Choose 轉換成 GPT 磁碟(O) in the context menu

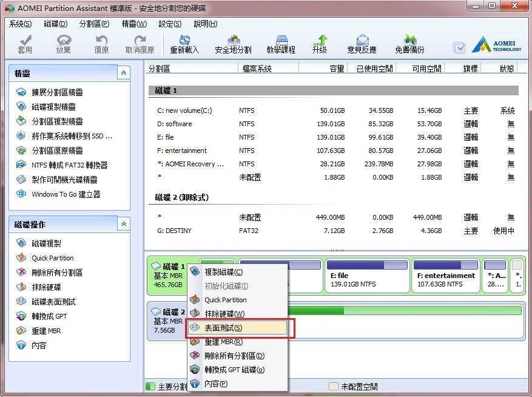(238, 370)
